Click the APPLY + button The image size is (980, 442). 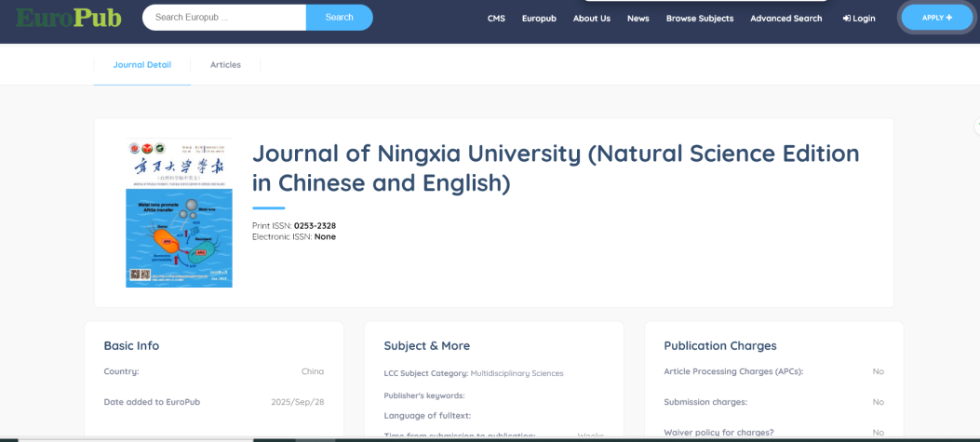[x=936, y=18]
